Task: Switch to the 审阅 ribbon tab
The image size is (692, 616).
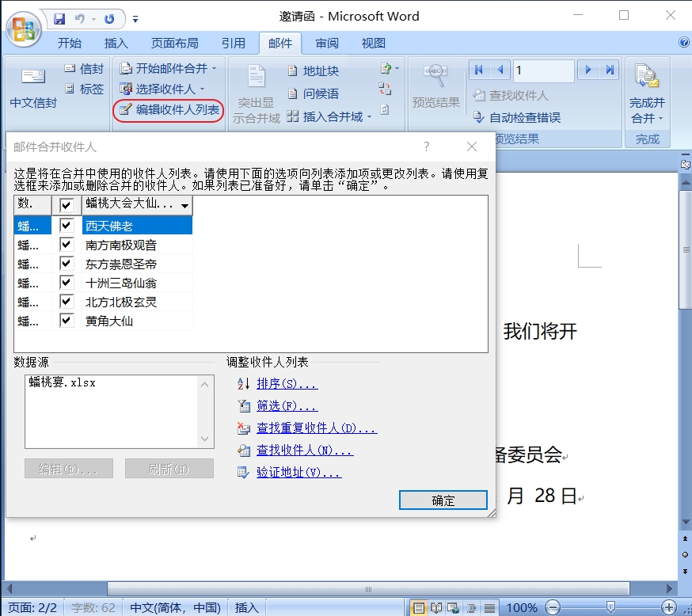Action: tap(327, 44)
